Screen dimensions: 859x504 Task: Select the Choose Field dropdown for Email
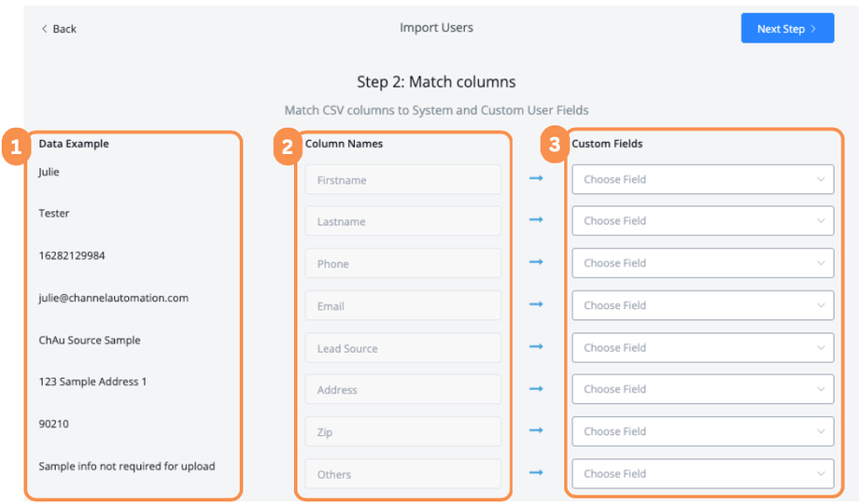coord(702,305)
